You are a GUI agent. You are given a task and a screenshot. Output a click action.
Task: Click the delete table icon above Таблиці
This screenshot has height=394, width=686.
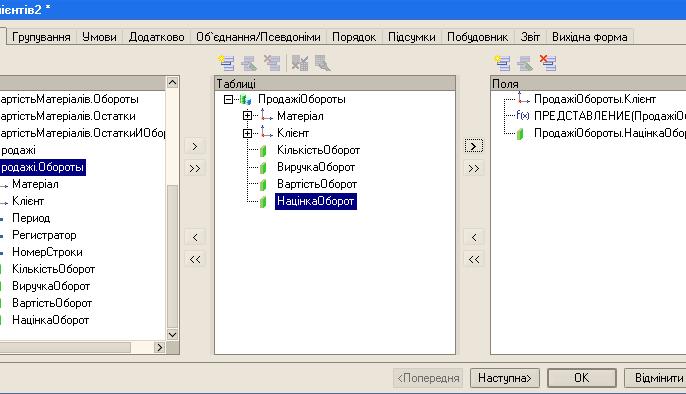(272, 63)
